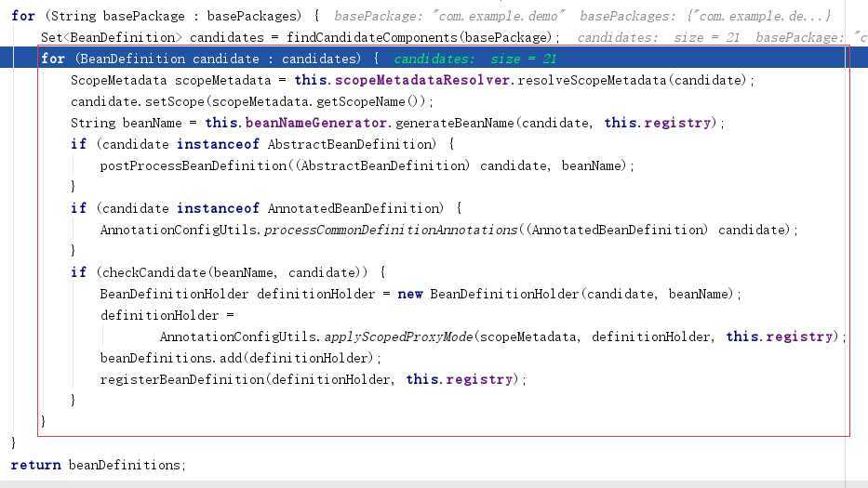
Task: Click 'beanDefinitions.add(definitionHolder)' line
Action: click(241, 359)
